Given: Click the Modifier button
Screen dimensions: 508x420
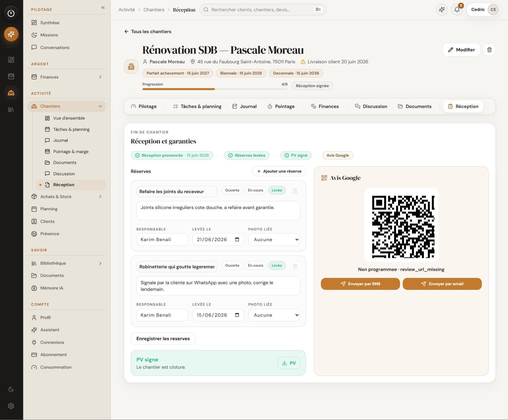Looking at the screenshot, I should 461,50.
